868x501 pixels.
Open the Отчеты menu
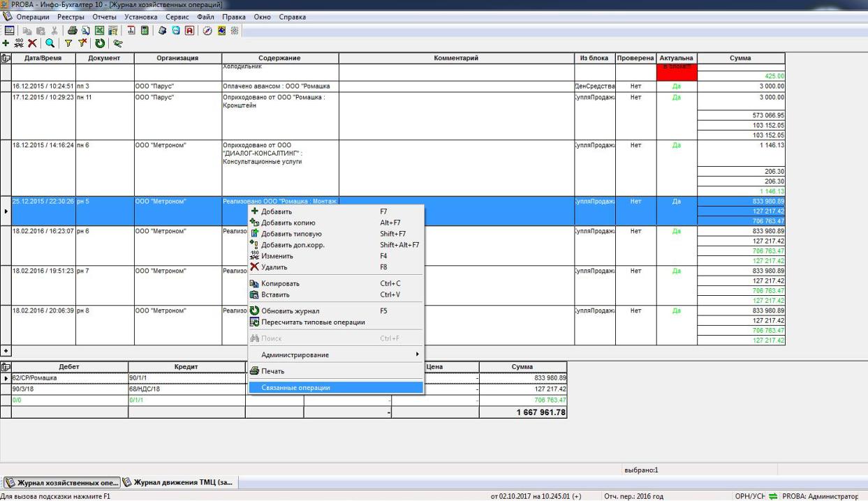tap(105, 17)
